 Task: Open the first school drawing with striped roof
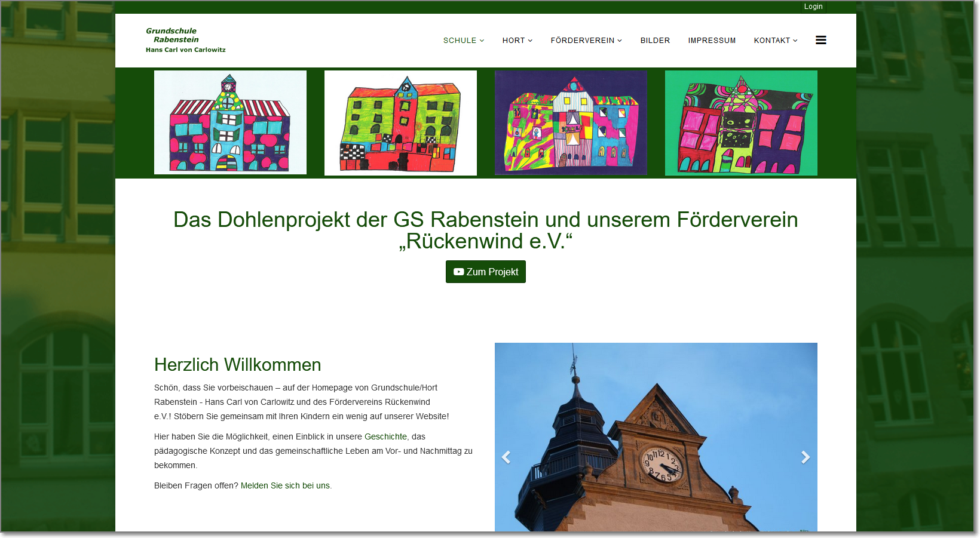pyautogui.click(x=230, y=122)
